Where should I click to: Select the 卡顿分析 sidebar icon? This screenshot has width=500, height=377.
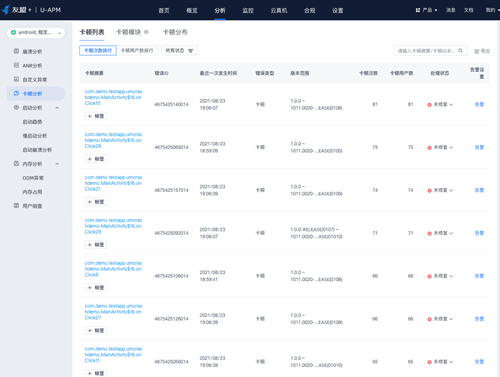16,93
